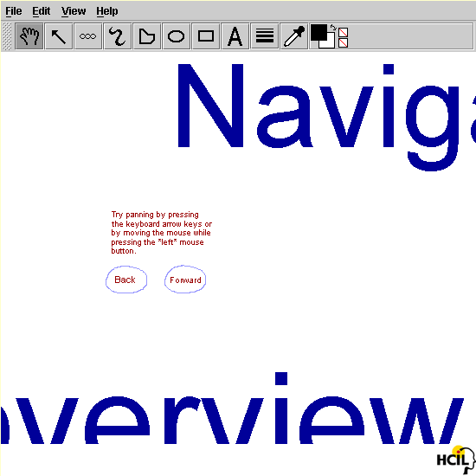This screenshot has width=476, height=476.
Task: Select the eyedropper color picker
Action: click(x=294, y=36)
